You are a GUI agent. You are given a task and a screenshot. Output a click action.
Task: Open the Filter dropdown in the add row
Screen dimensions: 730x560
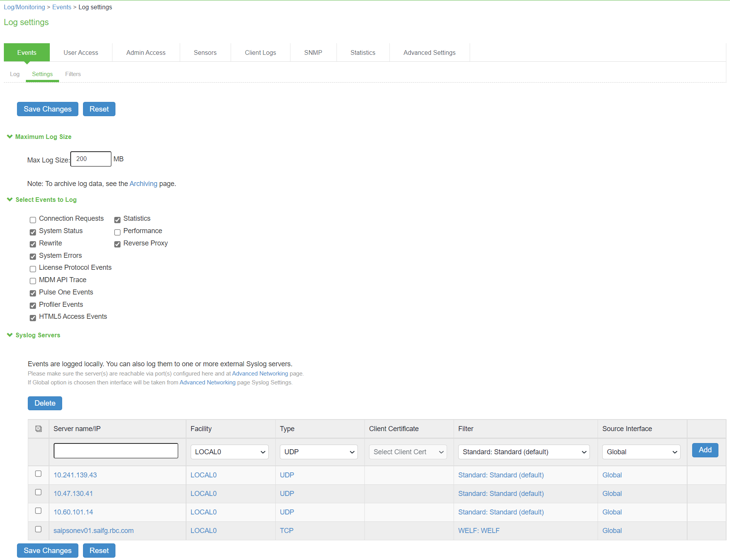523,452
